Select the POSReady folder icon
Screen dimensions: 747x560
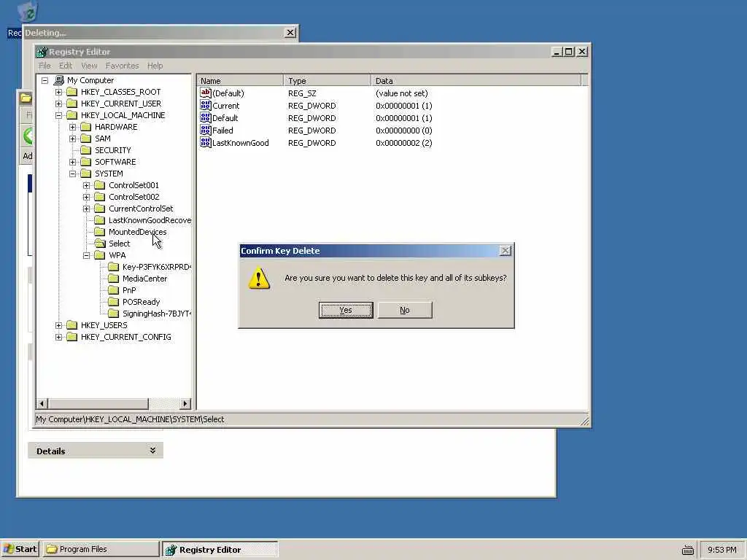tap(113, 301)
